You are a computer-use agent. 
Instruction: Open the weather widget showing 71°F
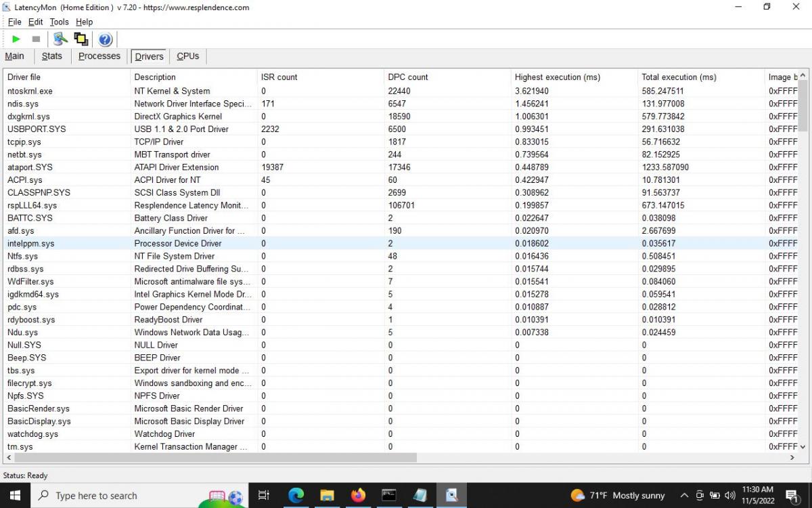tap(618, 495)
